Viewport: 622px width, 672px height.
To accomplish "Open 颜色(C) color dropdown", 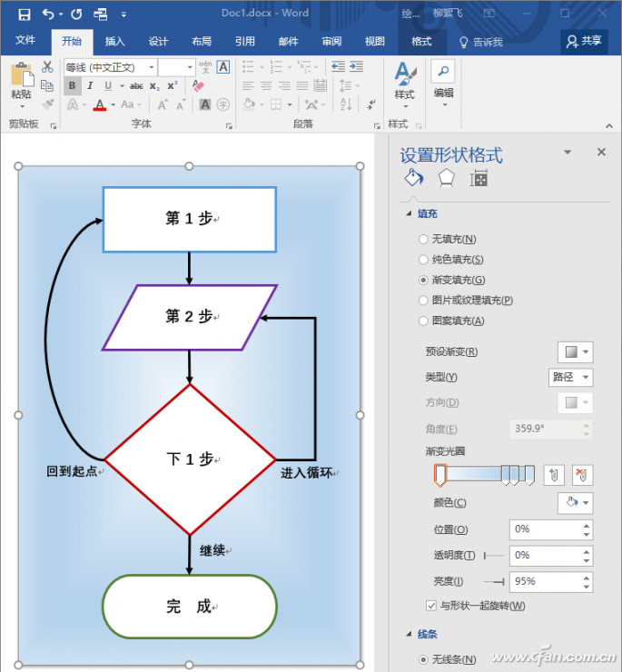I will tap(576, 503).
